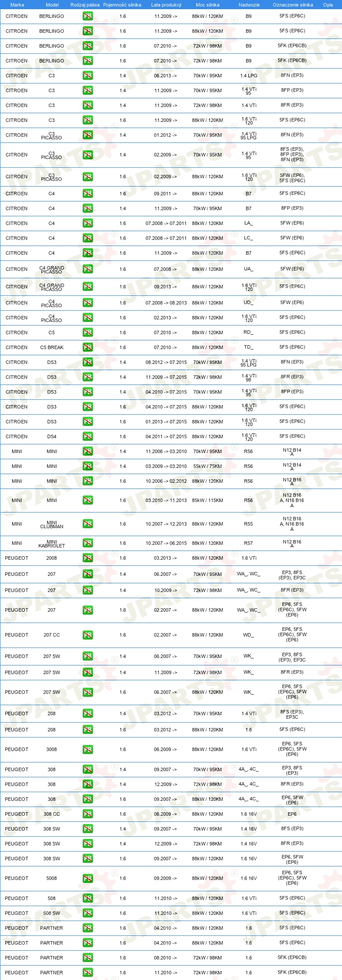Click the fuel icon in the MINI 10.2006 row

87,481
